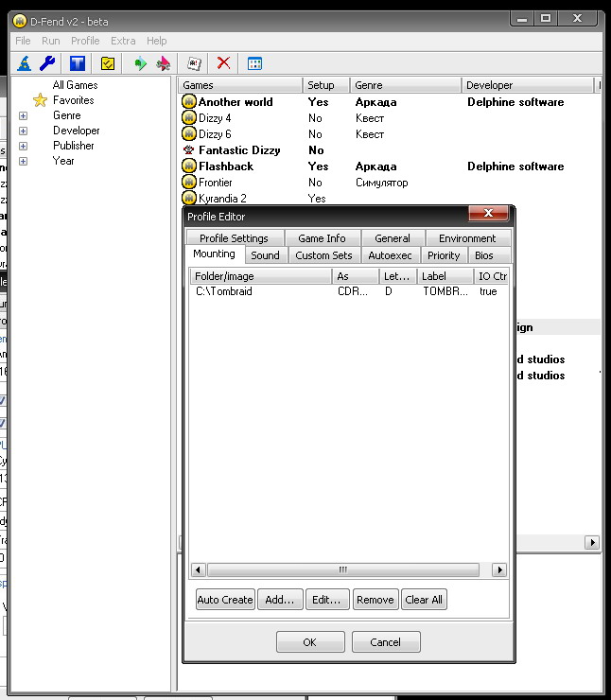
Task: Click OK in Profile Editor
Action: (x=309, y=642)
